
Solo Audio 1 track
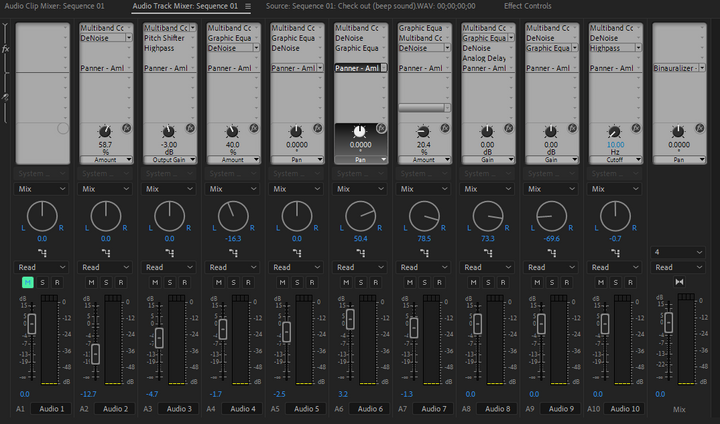[42, 283]
